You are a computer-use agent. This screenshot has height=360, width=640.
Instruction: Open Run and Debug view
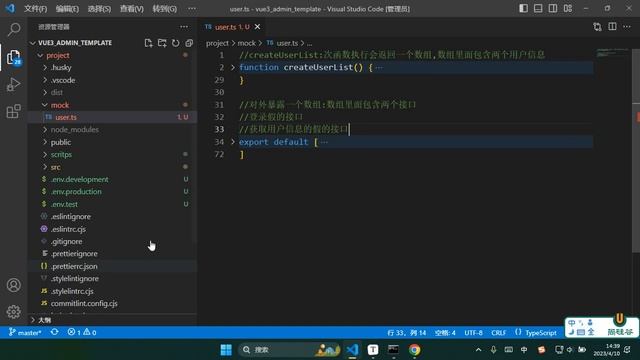point(14,84)
